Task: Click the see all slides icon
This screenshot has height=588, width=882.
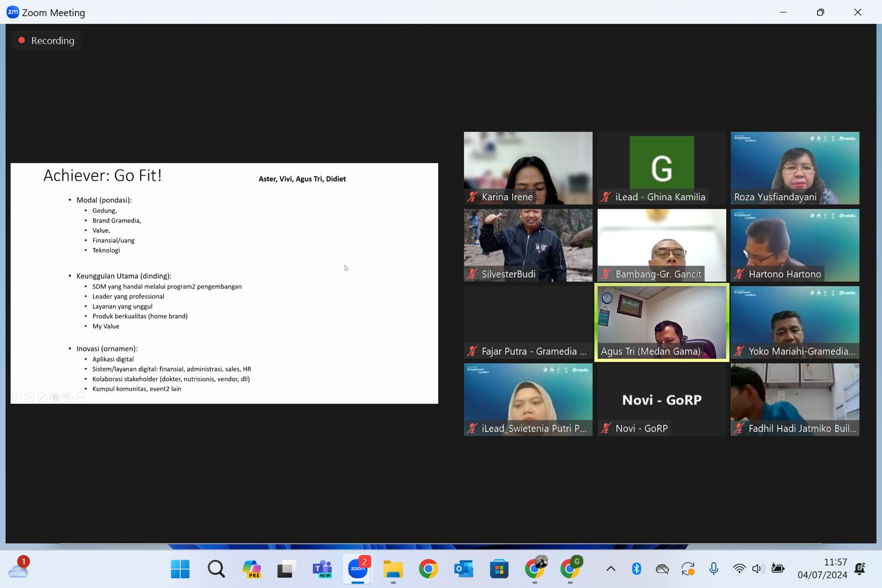Action: 55,397
